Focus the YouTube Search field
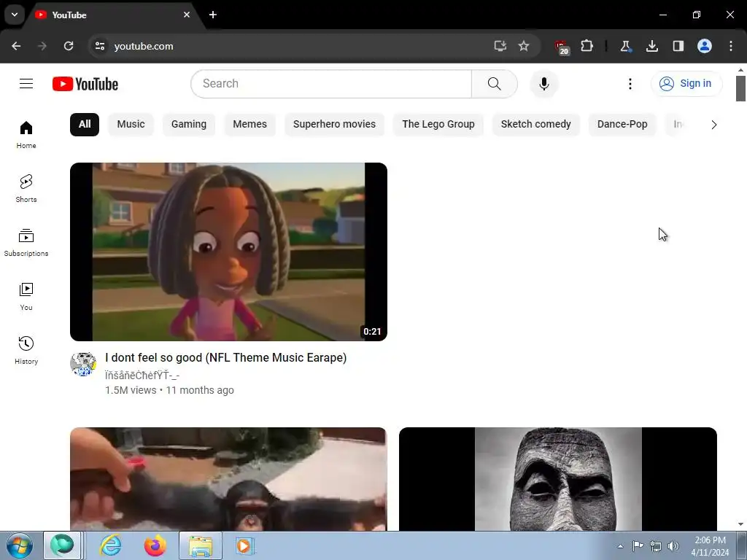 [x=331, y=84]
